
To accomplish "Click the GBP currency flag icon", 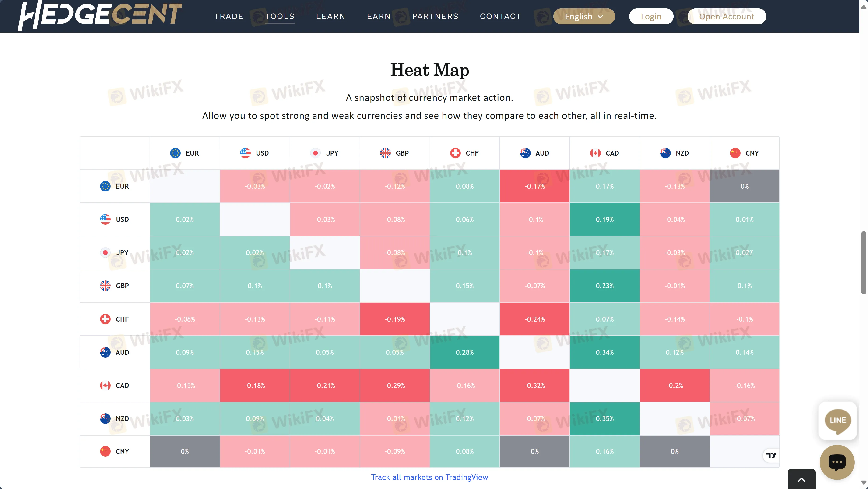I will coord(386,153).
